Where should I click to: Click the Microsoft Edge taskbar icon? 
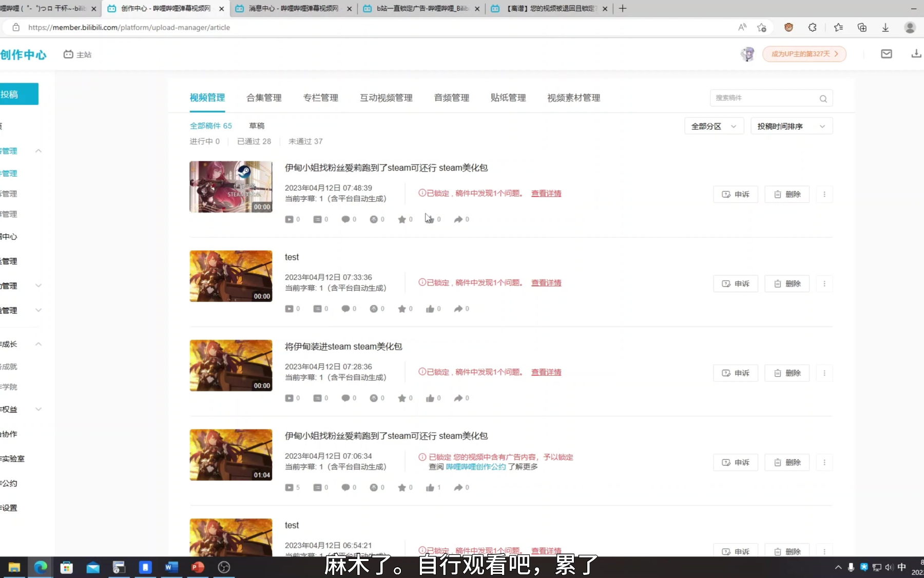[x=41, y=567]
